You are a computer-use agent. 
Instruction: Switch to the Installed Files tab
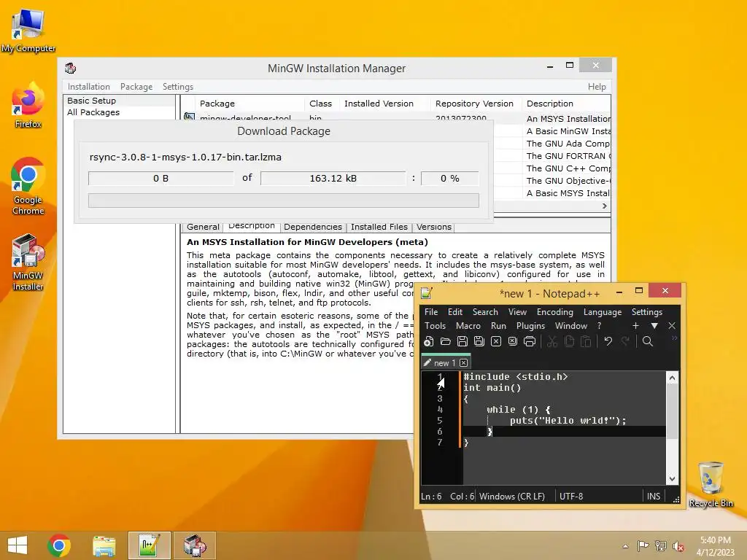point(379,227)
